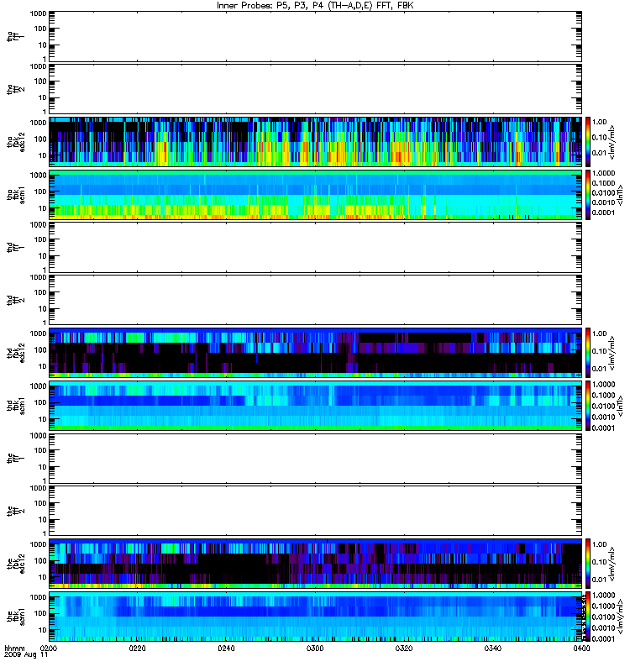Pick the tha fbk scm1 color bar

588,195
